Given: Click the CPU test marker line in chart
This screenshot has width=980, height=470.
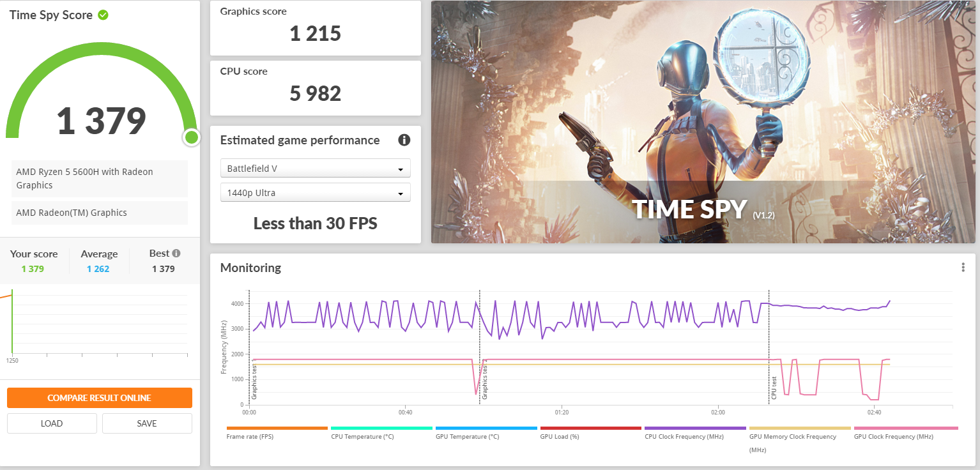Looking at the screenshot, I should (769, 347).
